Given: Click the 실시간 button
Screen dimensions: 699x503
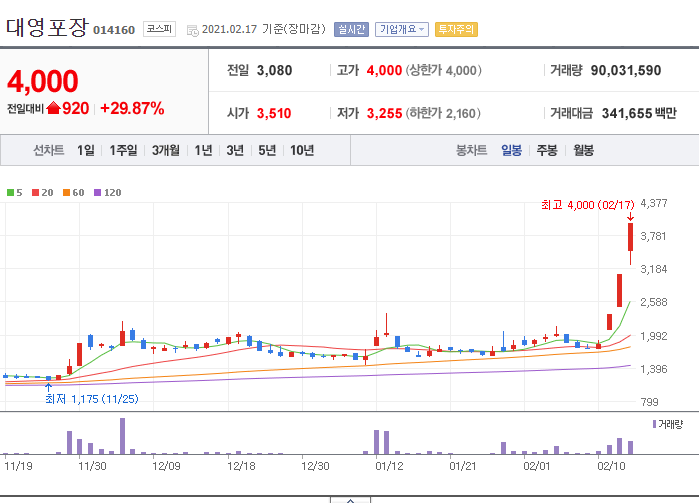Looking at the screenshot, I should 351,29.
